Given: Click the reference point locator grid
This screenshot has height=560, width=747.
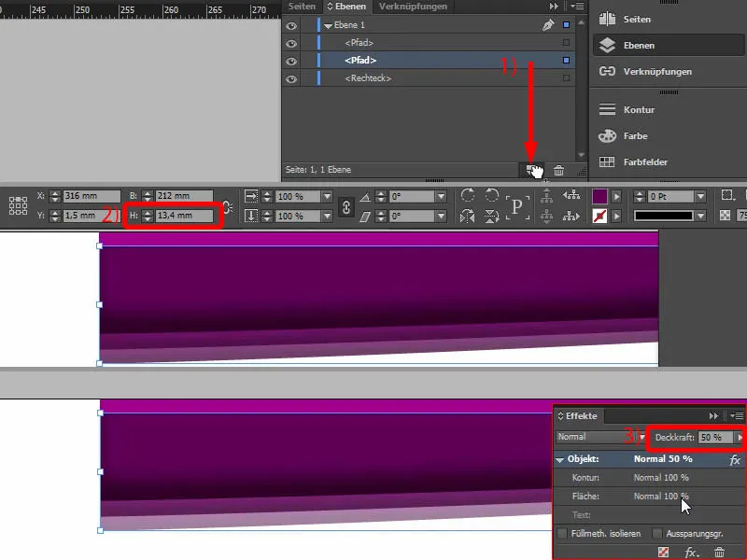Looking at the screenshot, I should [x=18, y=205].
